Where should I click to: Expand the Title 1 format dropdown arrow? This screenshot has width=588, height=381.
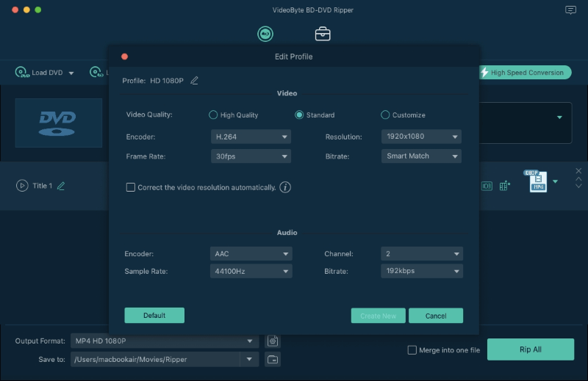[556, 182]
